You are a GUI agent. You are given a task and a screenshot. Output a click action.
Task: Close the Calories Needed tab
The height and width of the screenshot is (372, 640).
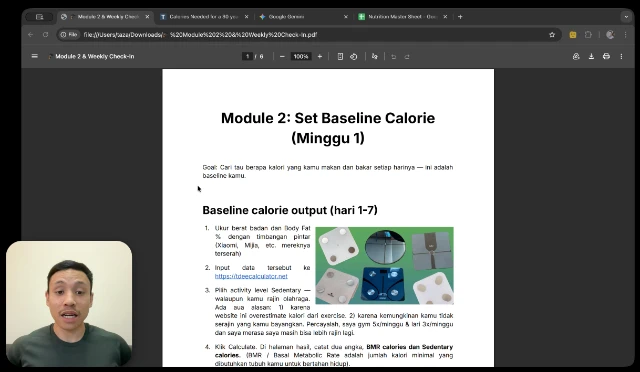(x=246, y=17)
